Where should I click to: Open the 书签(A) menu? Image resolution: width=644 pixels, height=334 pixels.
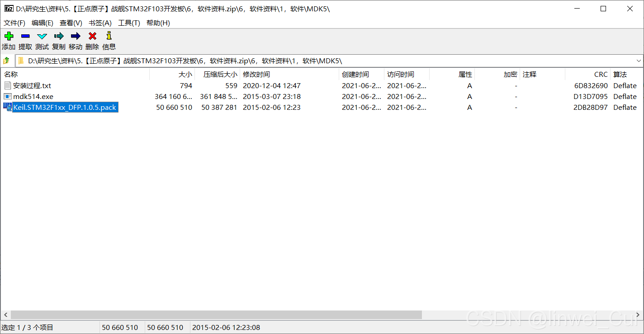100,23
